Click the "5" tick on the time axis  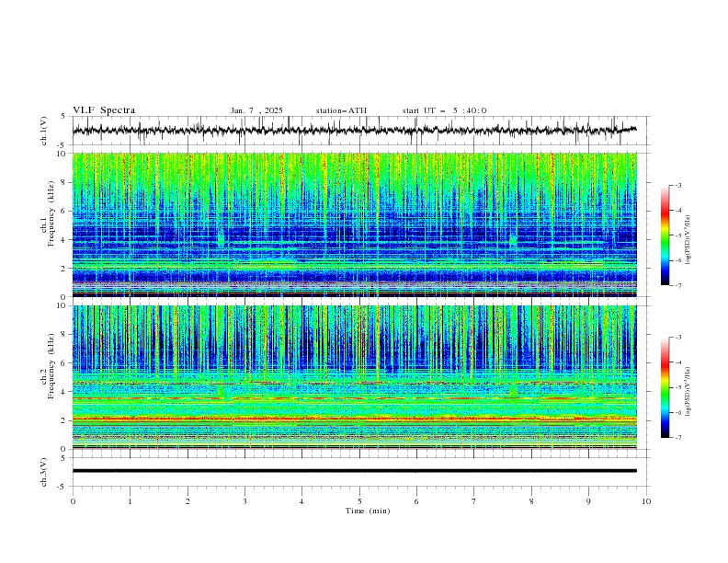pyautogui.click(x=359, y=501)
